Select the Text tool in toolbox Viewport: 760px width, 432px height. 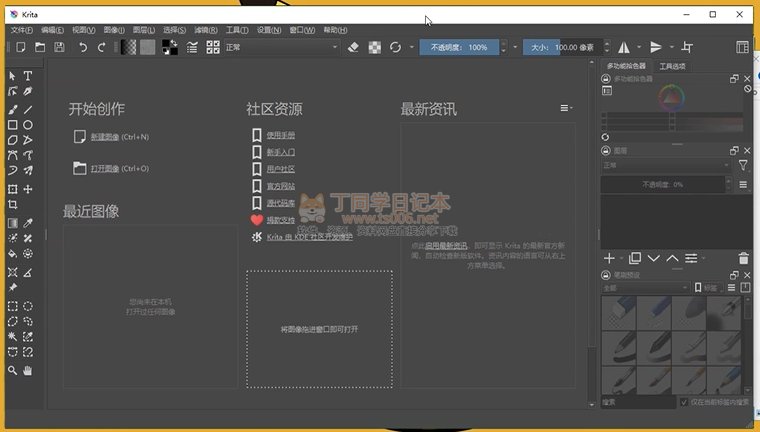[x=28, y=76]
